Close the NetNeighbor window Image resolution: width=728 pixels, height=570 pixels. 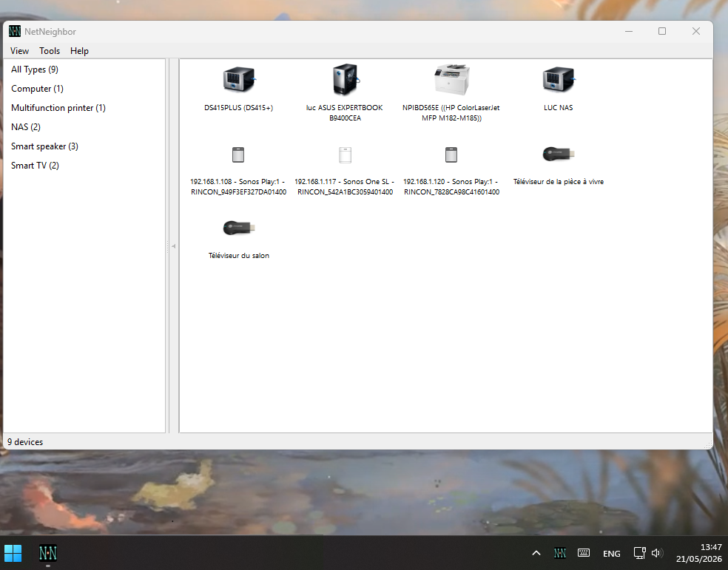pyautogui.click(x=696, y=31)
